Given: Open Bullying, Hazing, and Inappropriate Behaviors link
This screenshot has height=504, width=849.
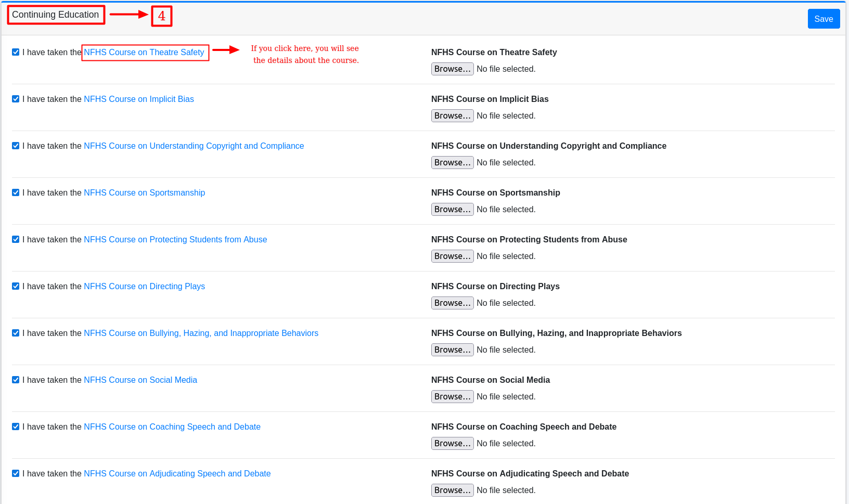Looking at the screenshot, I should coord(201,333).
